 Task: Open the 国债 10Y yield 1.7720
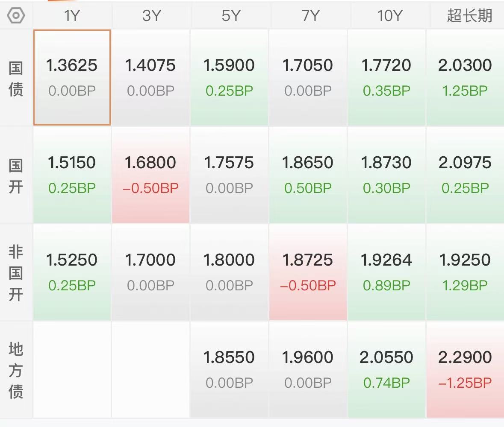[x=386, y=77]
